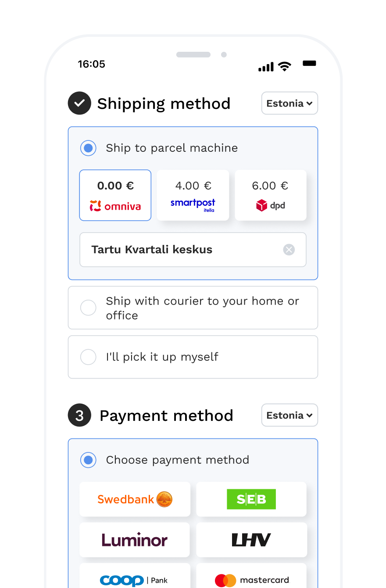Image resolution: width=386 pixels, height=588 pixels.
Task: Choose Luminor as payment bank
Action: (135, 540)
